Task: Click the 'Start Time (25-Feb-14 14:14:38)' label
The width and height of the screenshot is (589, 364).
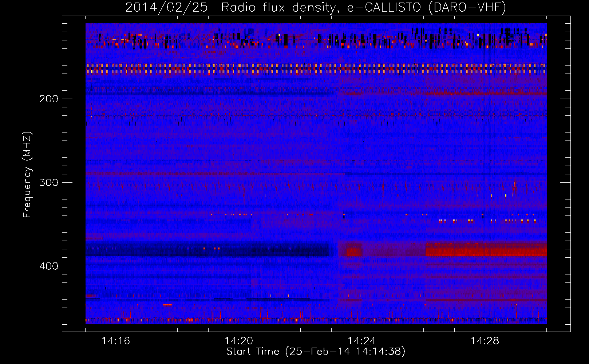Action: (316, 352)
